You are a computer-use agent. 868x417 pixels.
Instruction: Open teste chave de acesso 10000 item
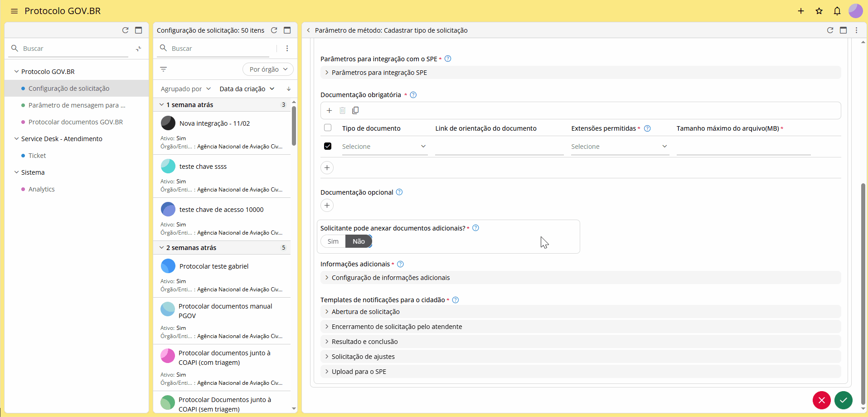pyautogui.click(x=222, y=220)
